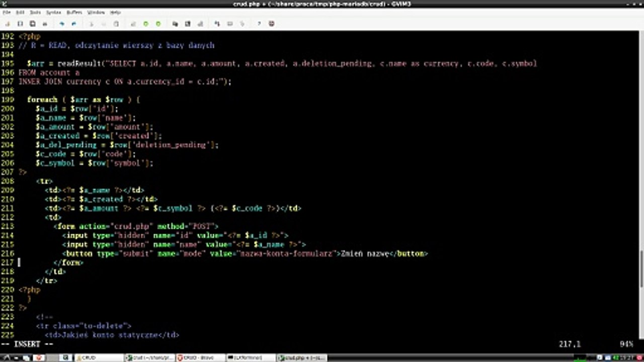Click the Cut toolbar icon
This screenshot has width=644, height=362.
(x=91, y=24)
